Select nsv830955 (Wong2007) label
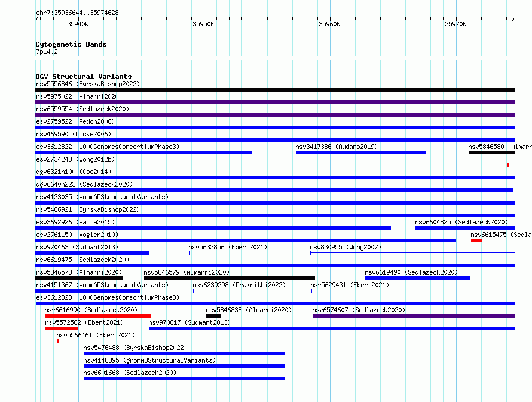Screen dimensions: 532x402 point(346,247)
